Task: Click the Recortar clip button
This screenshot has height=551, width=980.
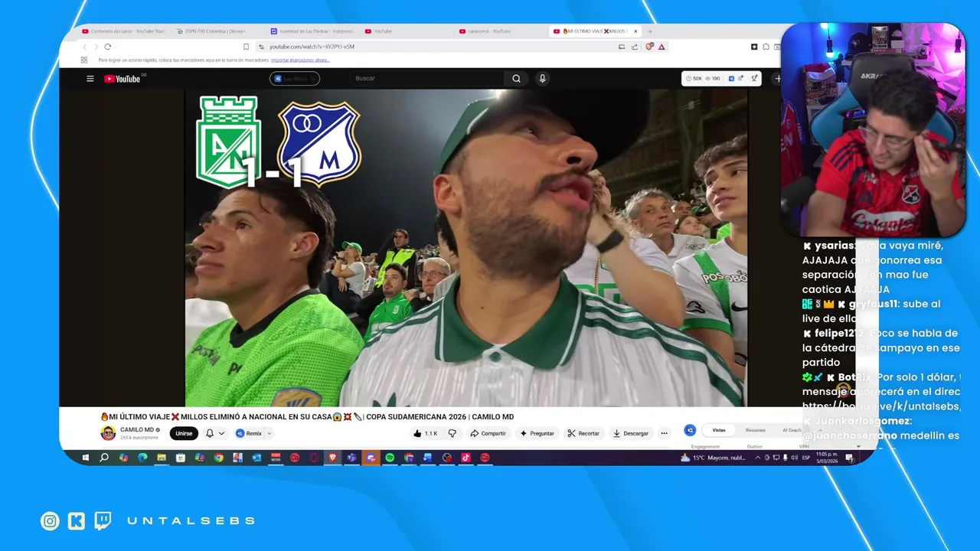Action: point(583,433)
